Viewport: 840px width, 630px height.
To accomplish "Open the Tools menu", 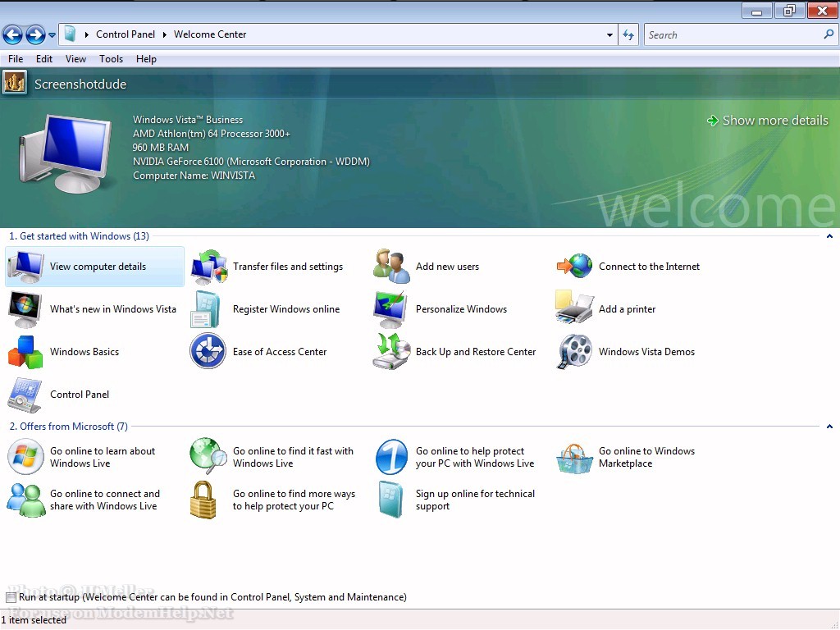I will click(111, 59).
